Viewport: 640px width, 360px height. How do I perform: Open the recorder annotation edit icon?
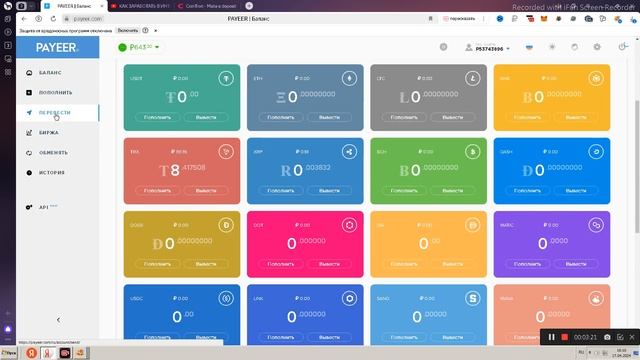tap(620, 337)
